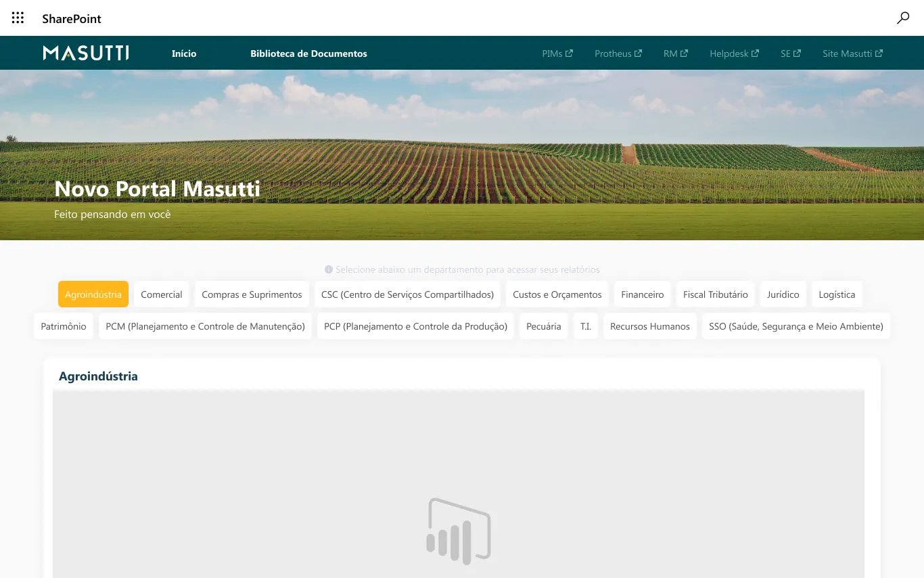Click the 'Feito pensando em você' subtitle
This screenshot has width=924, height=578.
click(x=112, y=214)
